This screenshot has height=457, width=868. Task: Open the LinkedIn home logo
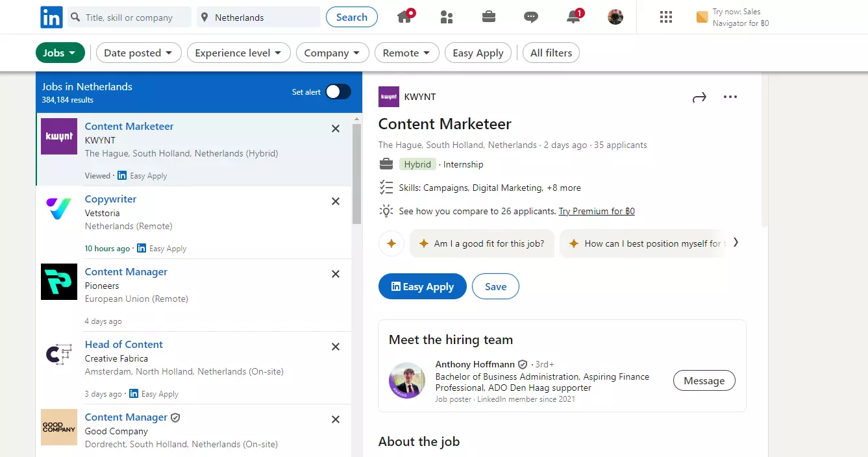coord(51,18)
